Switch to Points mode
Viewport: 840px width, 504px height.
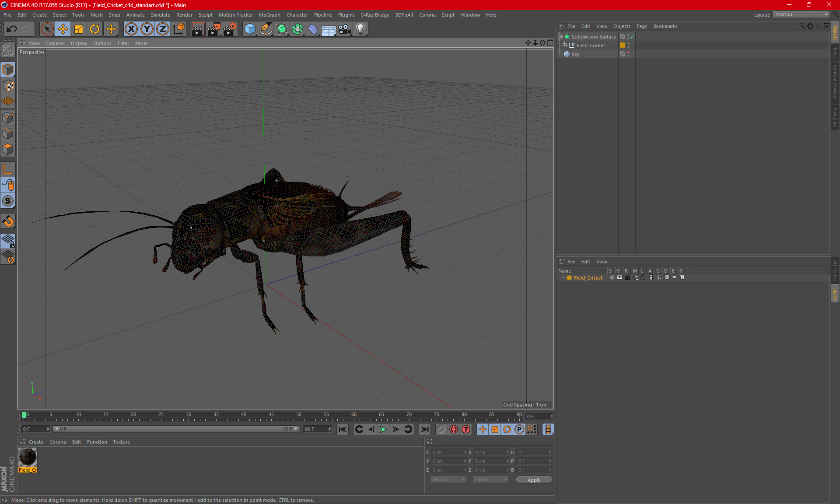tap(8, 118)
